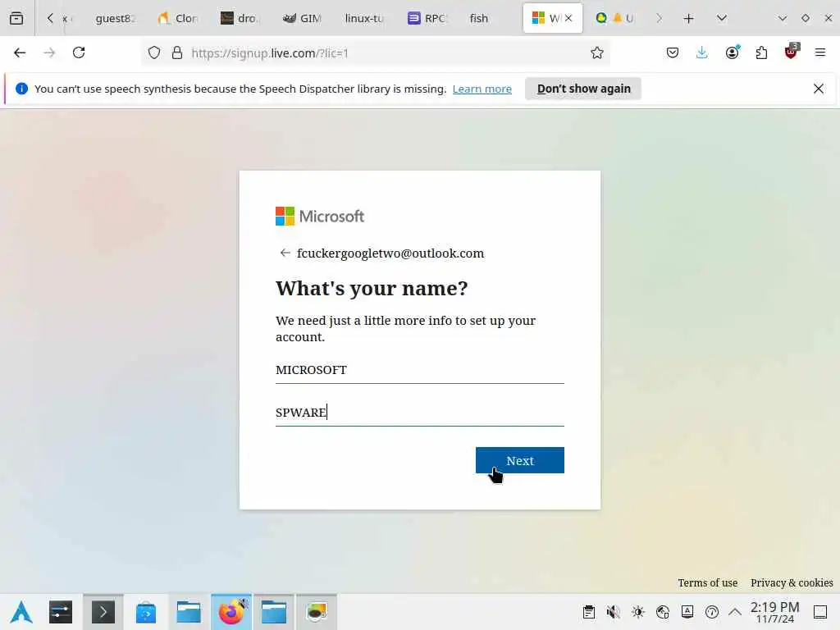Close the active Microsoft signup tab
This screenshot has height=630, width=840.
(x=568, y=18)
